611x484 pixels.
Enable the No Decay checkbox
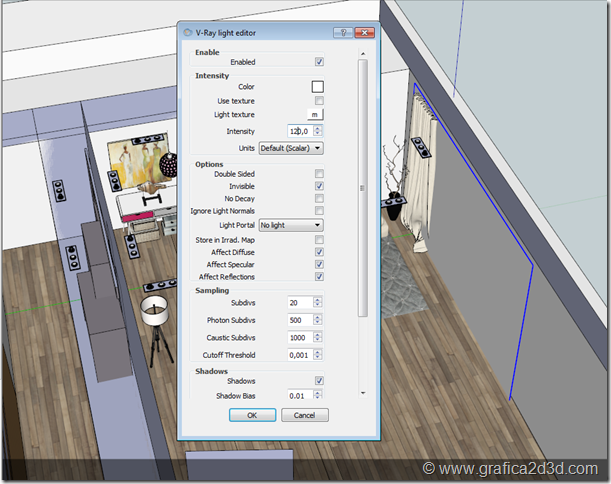(x=319, y=199)
